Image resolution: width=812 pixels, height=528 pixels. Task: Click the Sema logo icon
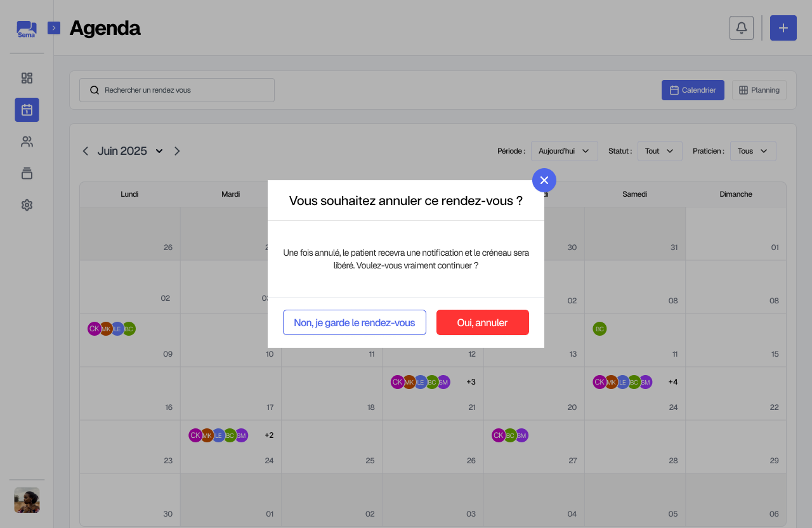pyautogui.click(x=26, y=29)
